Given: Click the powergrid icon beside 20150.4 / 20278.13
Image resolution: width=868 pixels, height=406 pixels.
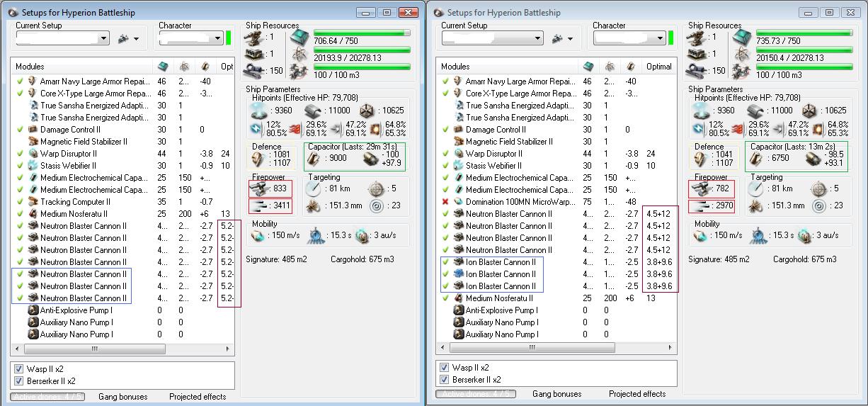Looking at the screenshot, I should 742,55.
